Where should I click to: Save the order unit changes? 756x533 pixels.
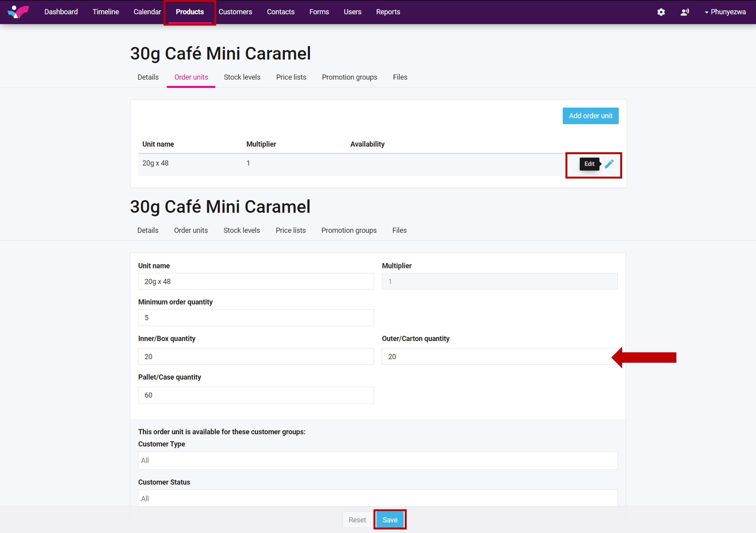[390, 520]
